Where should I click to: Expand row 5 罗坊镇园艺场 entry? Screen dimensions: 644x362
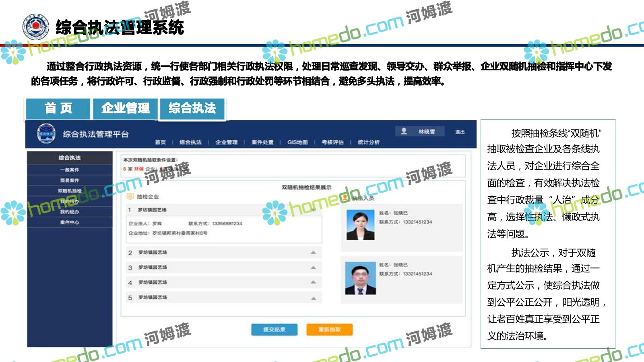coord(313,298)
